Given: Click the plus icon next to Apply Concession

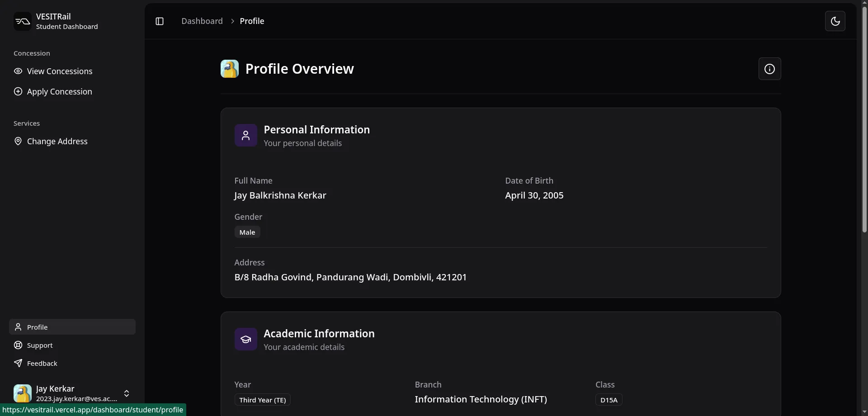Looking at the screenshot, I should coord(18,91).
